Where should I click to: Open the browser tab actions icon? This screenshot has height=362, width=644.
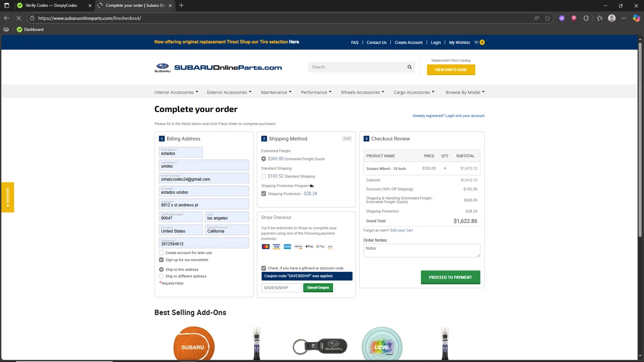pos(6,6)
